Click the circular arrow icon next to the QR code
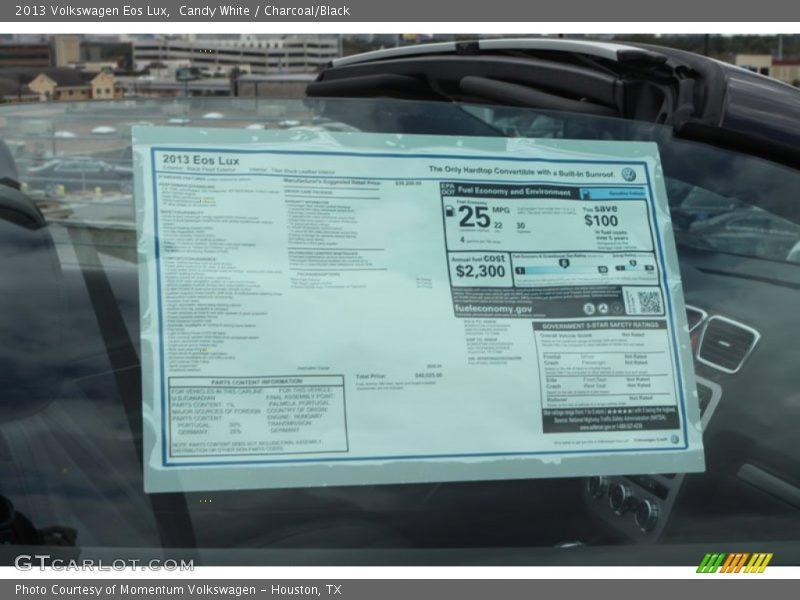This screenshot has width=800, height=600. pyautogui.click(x=602, y=308)
